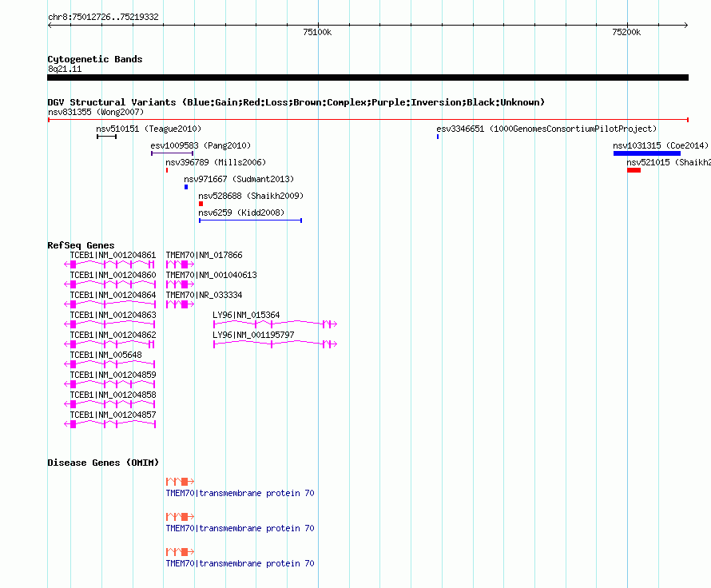The height and width of the screenshot is (588, 711).
Task: Click the LY96|NM_015364 label
Action: click(x=246, y=315)
